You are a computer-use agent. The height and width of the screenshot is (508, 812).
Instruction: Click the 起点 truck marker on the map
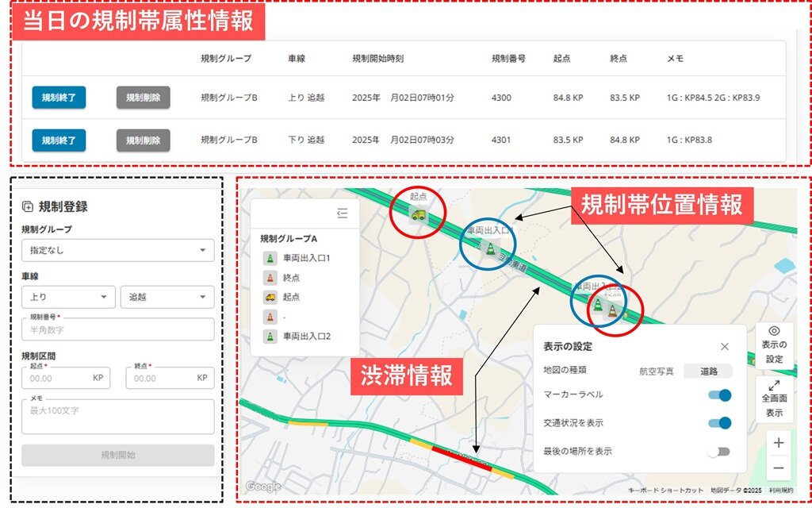pyautogui.click(x=418, y=214)
